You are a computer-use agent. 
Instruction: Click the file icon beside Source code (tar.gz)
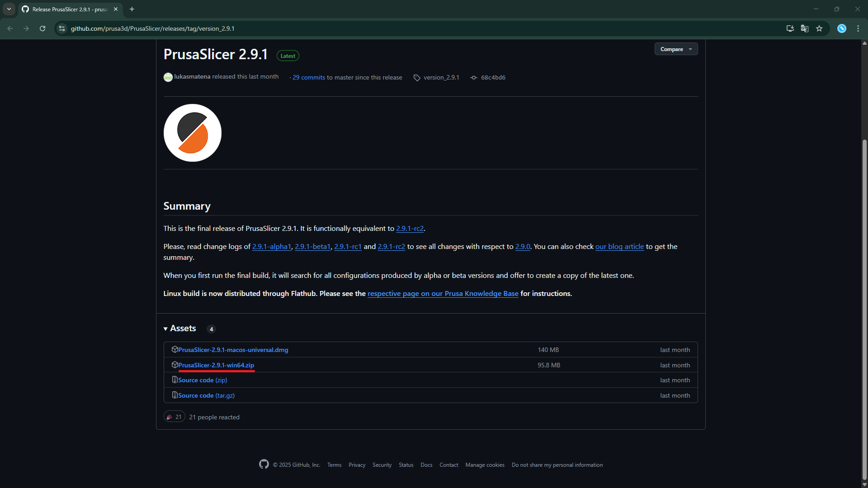pos(175,395)
